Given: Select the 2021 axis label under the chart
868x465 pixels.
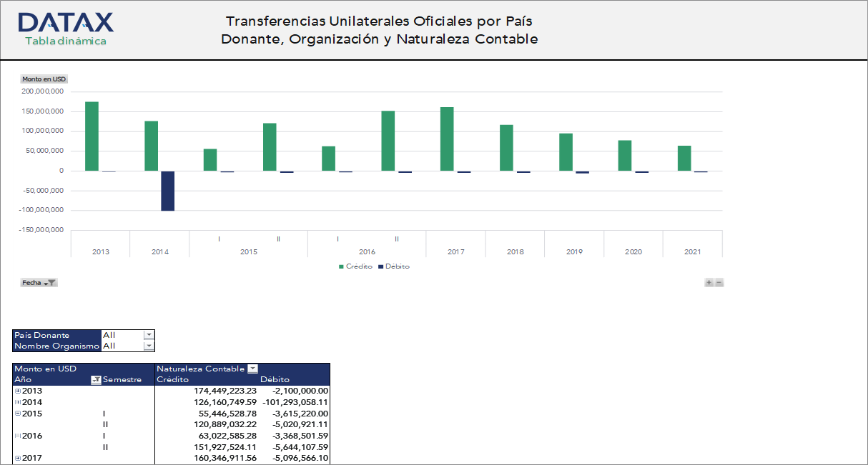Looking at the screenshot, I should pyautogui.click(x=692, y=251).
